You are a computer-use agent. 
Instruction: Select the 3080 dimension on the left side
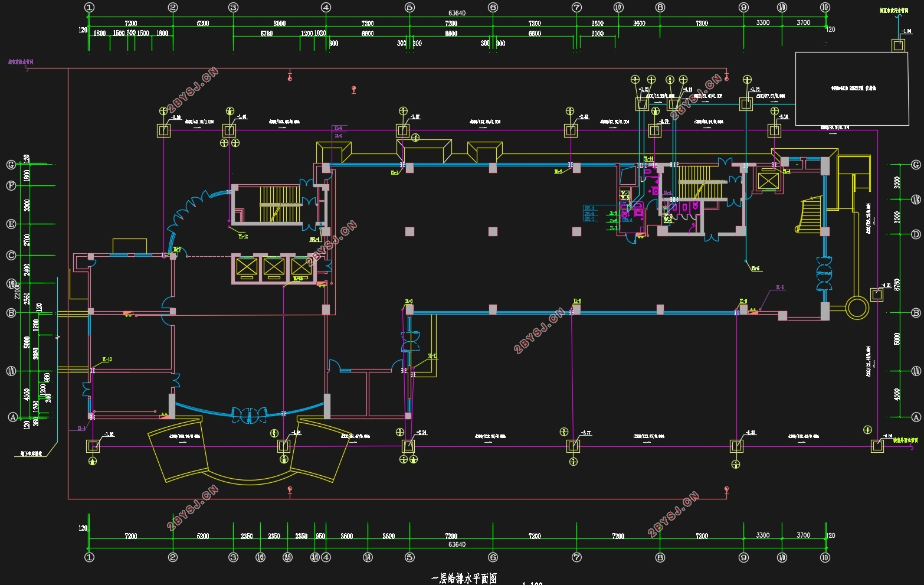pyautogui.click(x=37, y=353)
